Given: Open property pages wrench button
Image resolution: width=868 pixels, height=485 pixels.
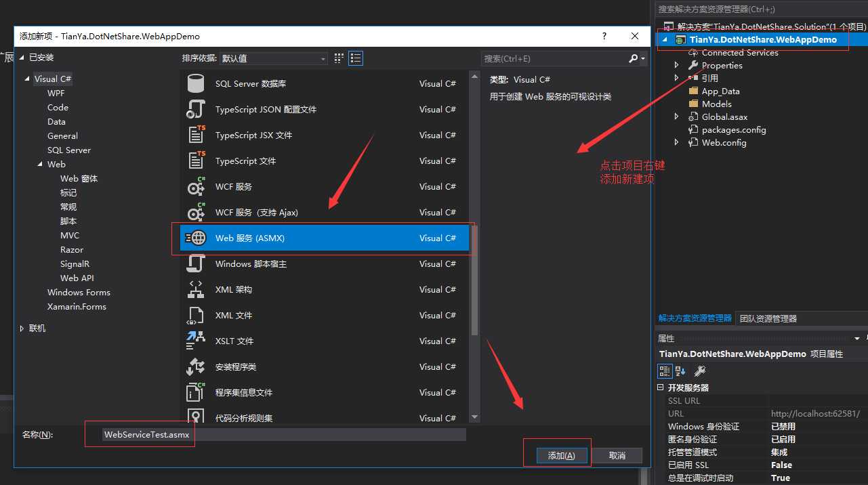Looking at the screenshot, I should [700, 371].
